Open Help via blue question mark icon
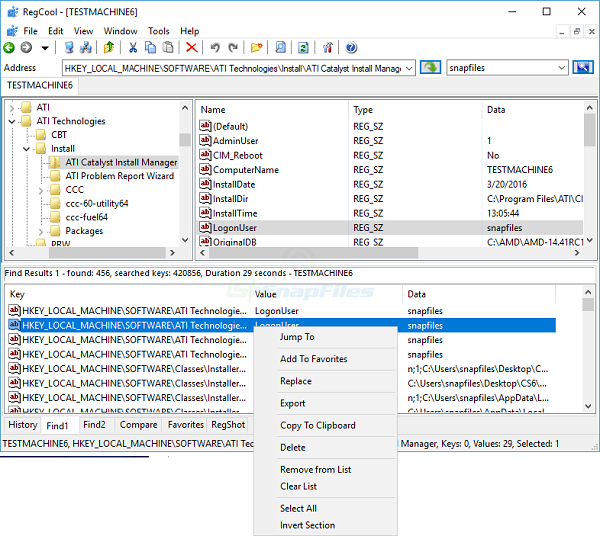 (x=351, y=47)
